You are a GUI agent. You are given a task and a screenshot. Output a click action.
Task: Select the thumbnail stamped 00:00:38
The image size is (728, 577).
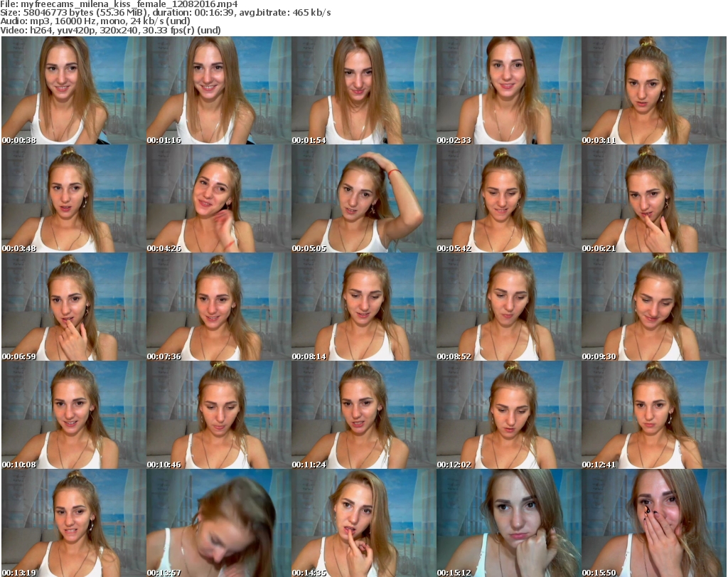click(74, 90)
